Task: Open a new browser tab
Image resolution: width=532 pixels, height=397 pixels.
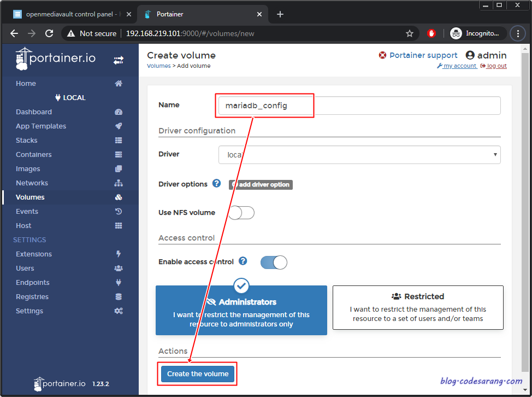Action: pyautogui.click(x=280, y=14)
